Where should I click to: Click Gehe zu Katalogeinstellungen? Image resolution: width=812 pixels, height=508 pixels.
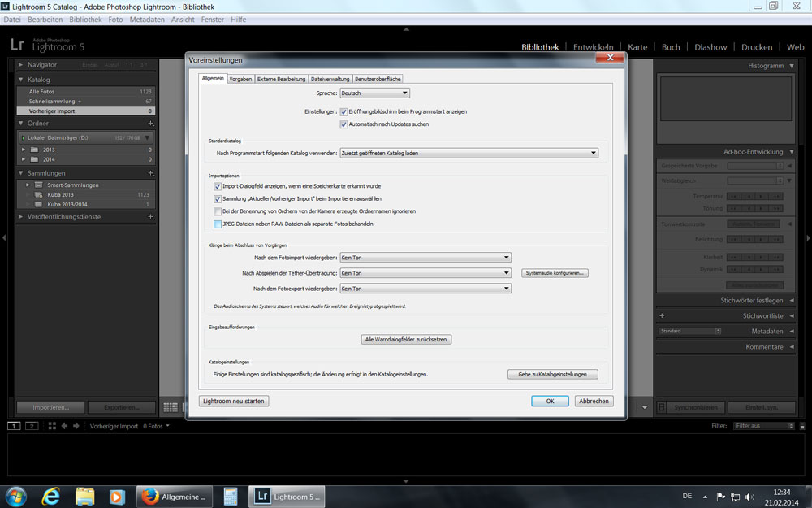pos(552,374)
